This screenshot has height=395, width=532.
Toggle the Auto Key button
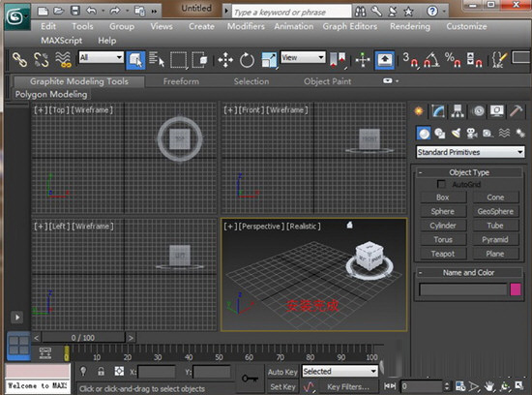click(x=282, y=372)
